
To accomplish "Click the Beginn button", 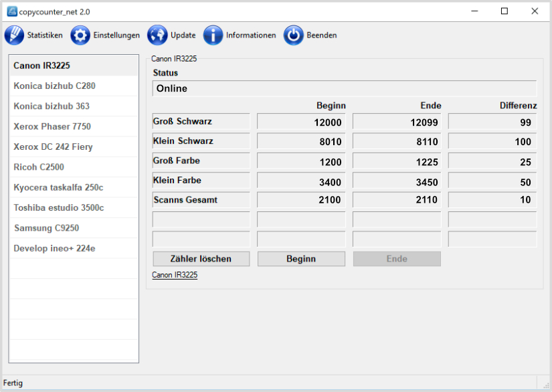I will pyautogui.click(x=301, y=259).
